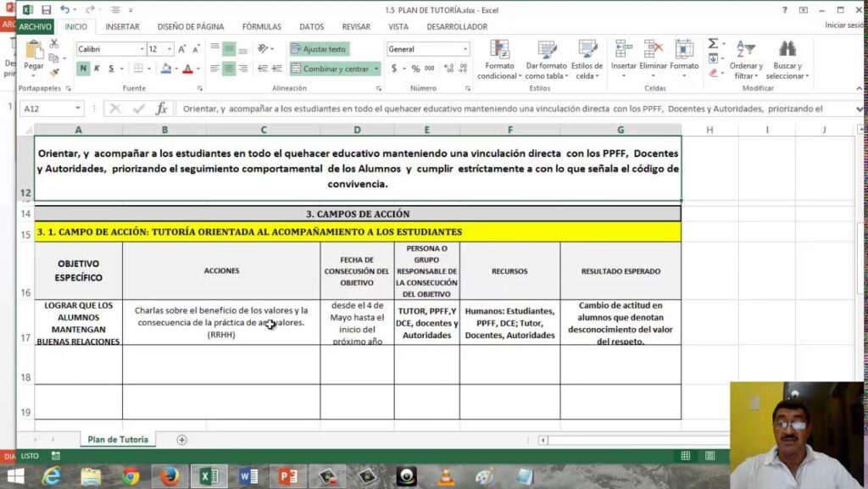Click the Insertar cells icon

pos(624,50)
